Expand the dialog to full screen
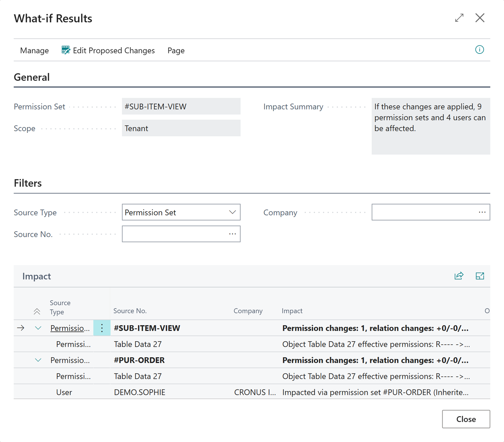 pyautogui.click(x=459, y=18)
